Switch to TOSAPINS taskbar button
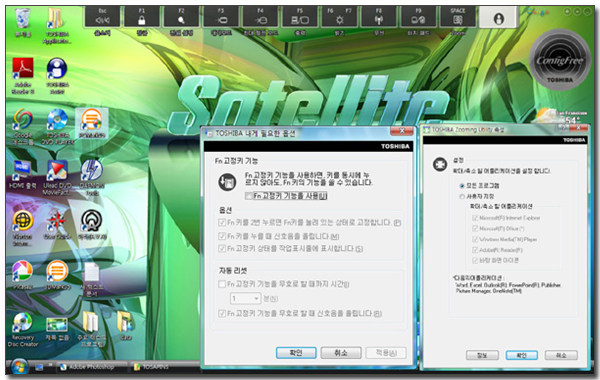Screen dimensions: 600x380 pyautogui.click(x=165, y=367)
